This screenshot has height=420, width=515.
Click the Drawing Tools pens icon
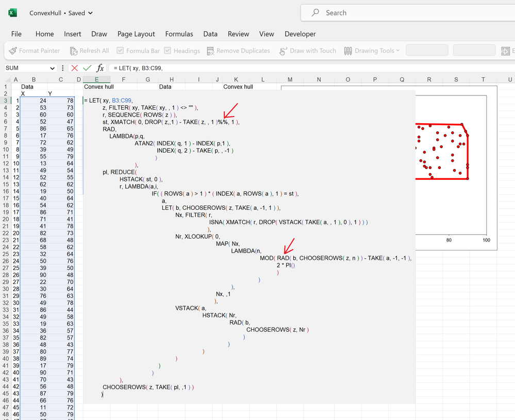click(x=348, y=51)
